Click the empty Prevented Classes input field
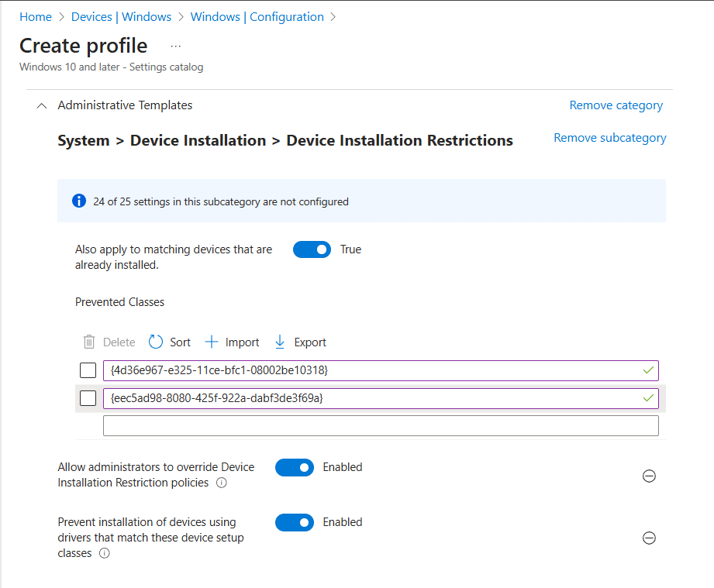The height and width of the screenshot is (588, 714). click(380, 425)
